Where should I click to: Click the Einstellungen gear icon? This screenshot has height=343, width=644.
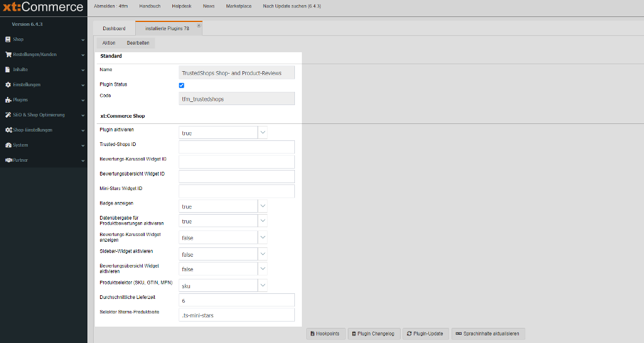pyautogui.click(x=8, y=84)
